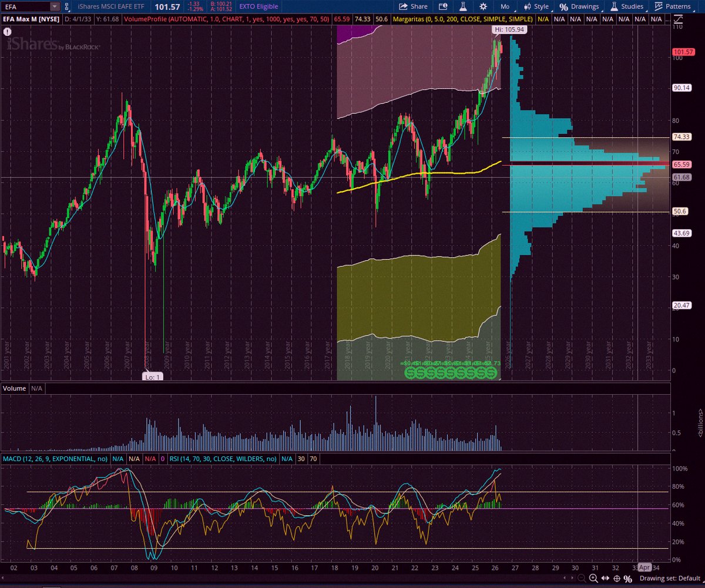Screen dimensions: 705x588
Task: Click the Volume subgraph label
Action: click(15, 388)
